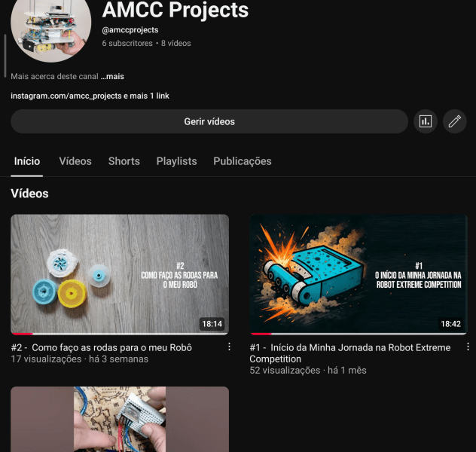
Task: Select the Início tab
Action: [26, 161]
